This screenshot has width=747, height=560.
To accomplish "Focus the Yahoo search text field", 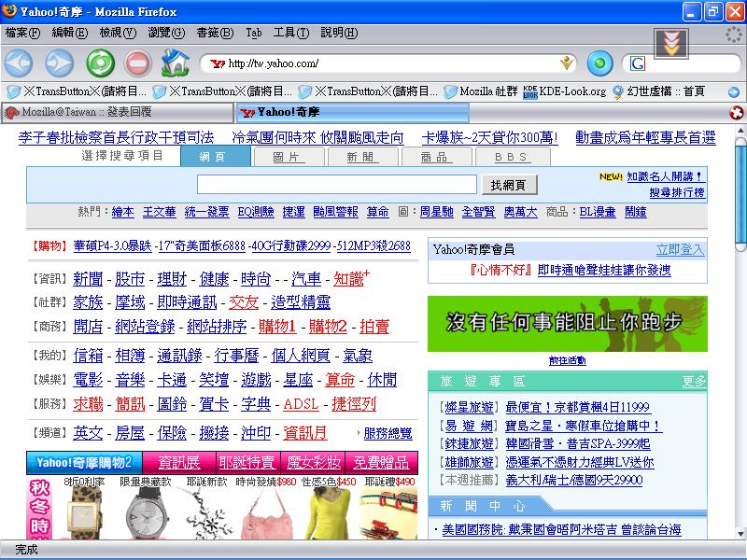I will [x=337, y=184].
